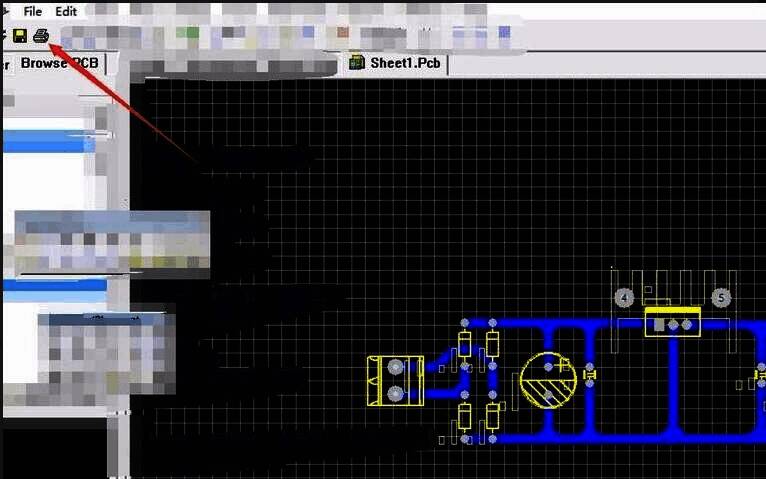Viewport: 766px width, 479px height.
Task: Select the lower blue highlighted row in the browse panel
Action: point(55,285)
